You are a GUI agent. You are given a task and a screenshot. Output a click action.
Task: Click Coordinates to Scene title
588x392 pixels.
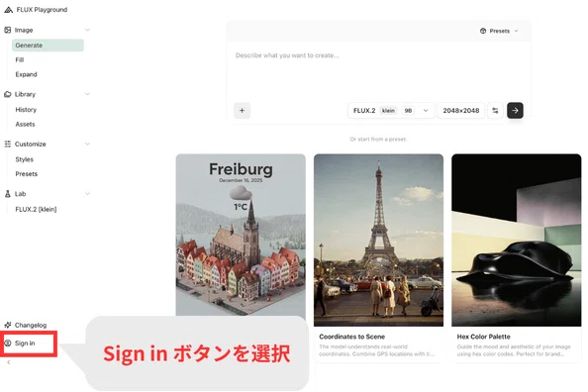352,337
